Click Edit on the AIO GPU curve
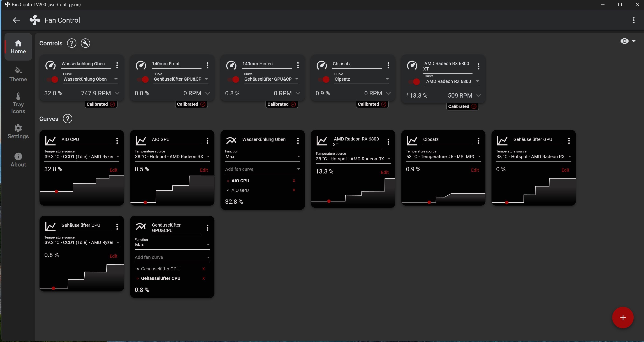Image resolution: width=644 pixels, height=342 pixels. [204, 170]
